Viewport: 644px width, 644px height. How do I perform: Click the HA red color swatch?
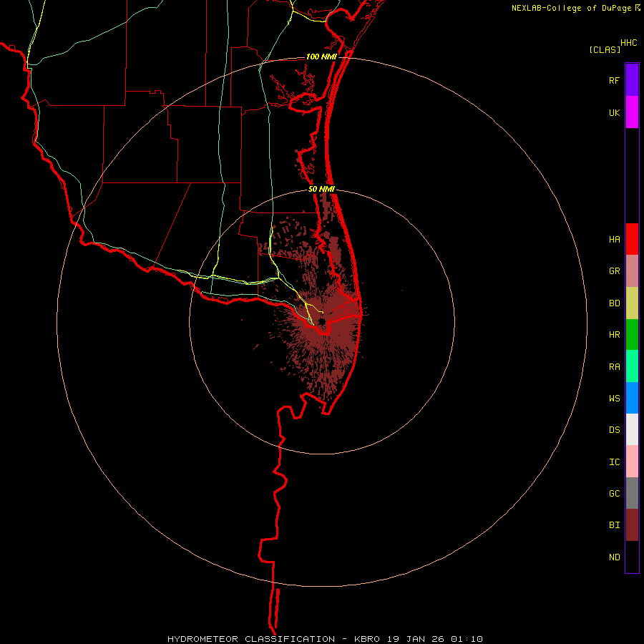pyautogui.click(x=632, y=239)
